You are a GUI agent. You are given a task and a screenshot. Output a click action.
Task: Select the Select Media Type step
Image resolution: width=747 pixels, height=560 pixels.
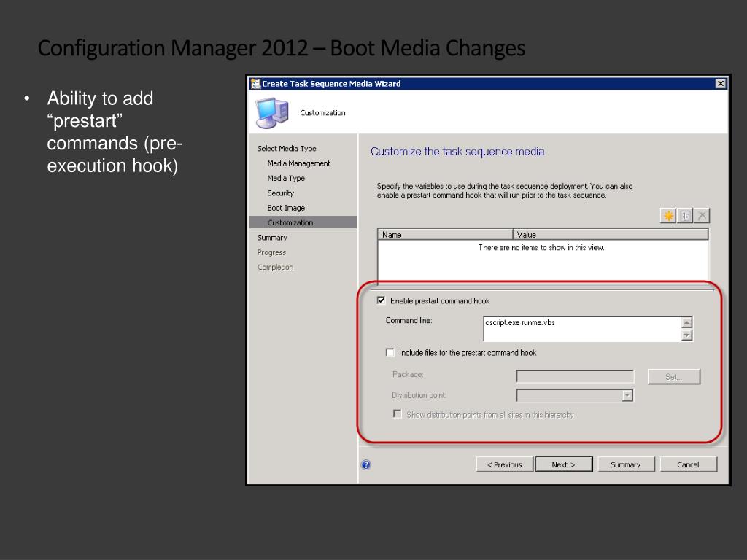pos(287,149)
